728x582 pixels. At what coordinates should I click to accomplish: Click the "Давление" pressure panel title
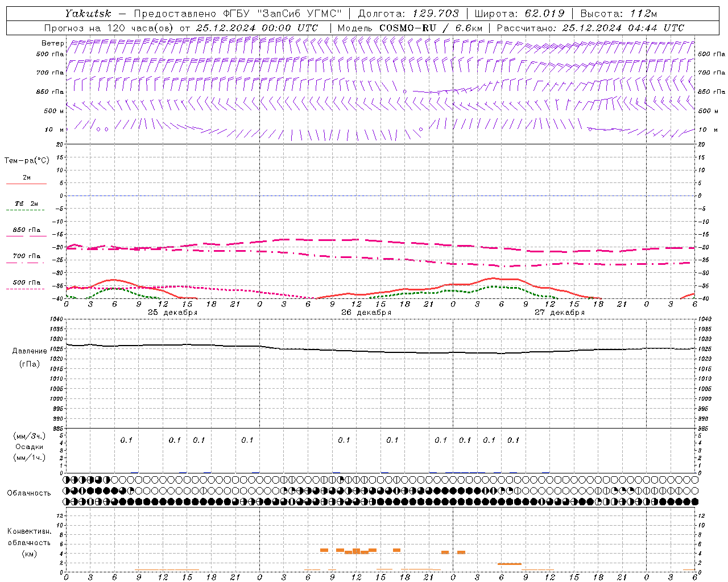click(x=30, y=351)
